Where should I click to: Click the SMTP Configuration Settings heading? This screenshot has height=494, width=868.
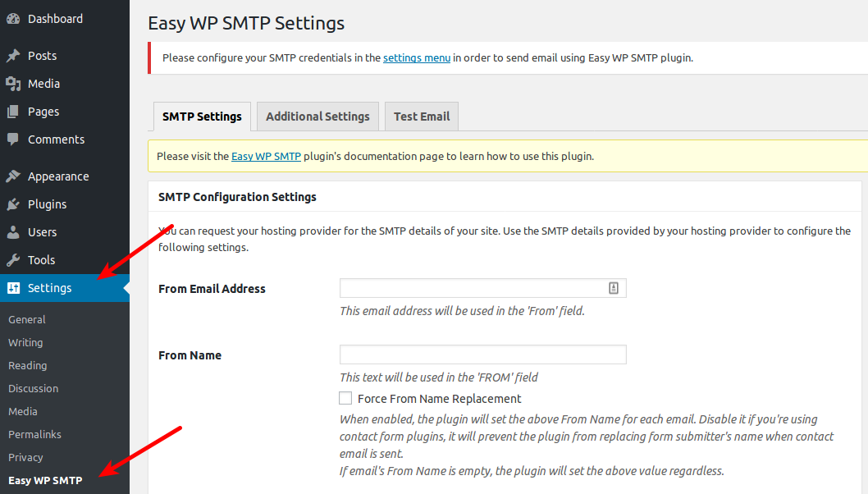click(x=237, y=197)
